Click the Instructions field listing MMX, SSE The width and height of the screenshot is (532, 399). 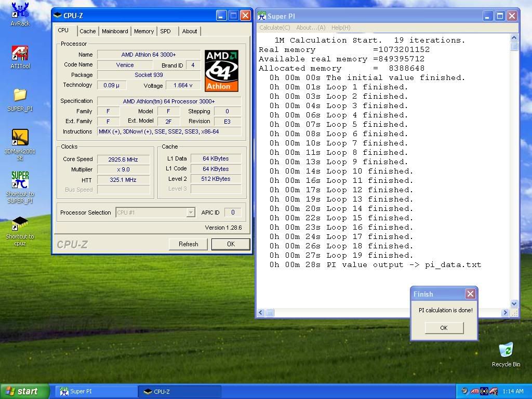pyautogui.click(x=169, y=131)
